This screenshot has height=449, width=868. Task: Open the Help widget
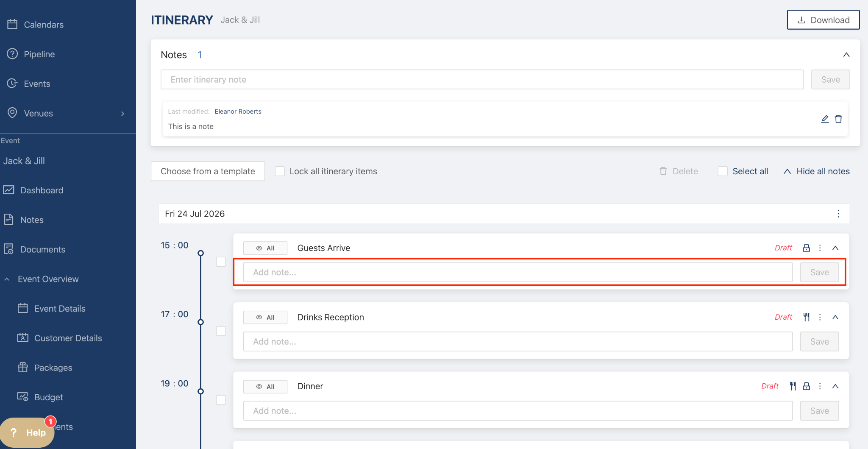pyautogui.click(x=28, y=432)
